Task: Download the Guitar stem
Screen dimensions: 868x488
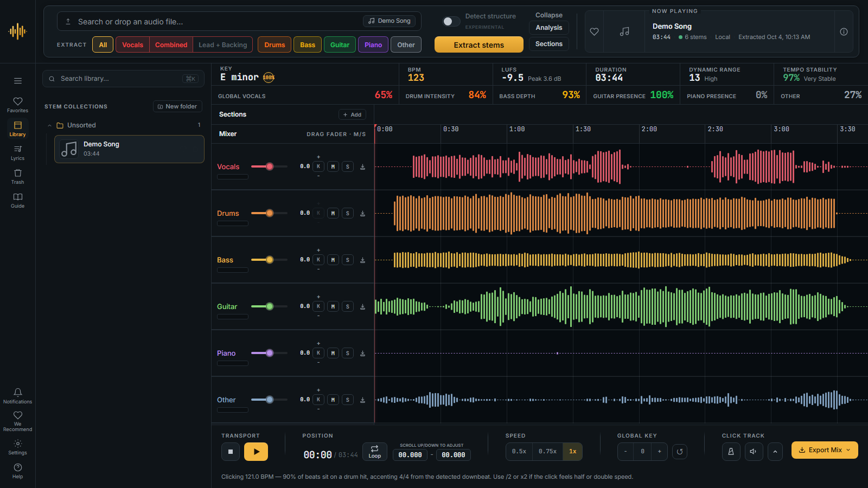Action: (362, 307)
